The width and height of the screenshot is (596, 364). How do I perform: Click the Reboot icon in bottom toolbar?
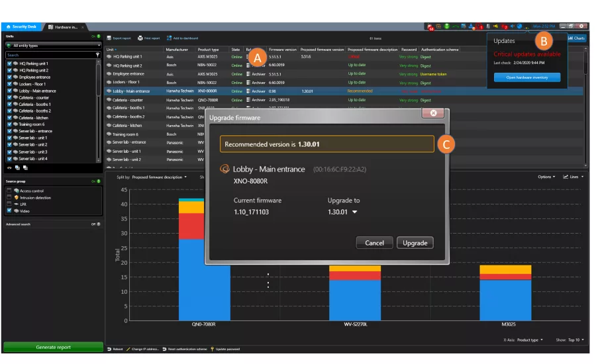(109, 349)
